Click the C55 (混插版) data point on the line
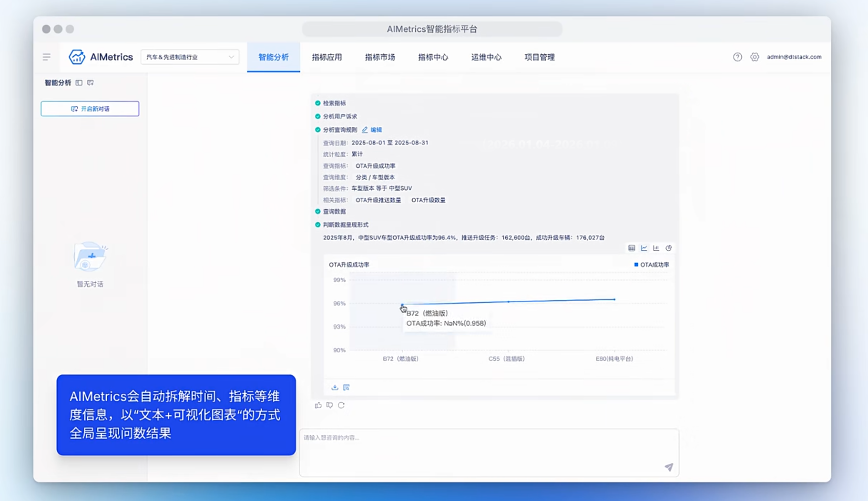This screenshot has height=501, width=868. pyautogui.click(x=509, y=302)
